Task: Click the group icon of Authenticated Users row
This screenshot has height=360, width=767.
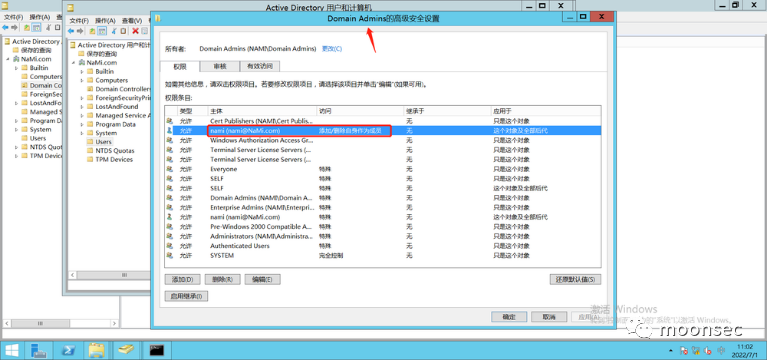Action: [x=170, y=246]
